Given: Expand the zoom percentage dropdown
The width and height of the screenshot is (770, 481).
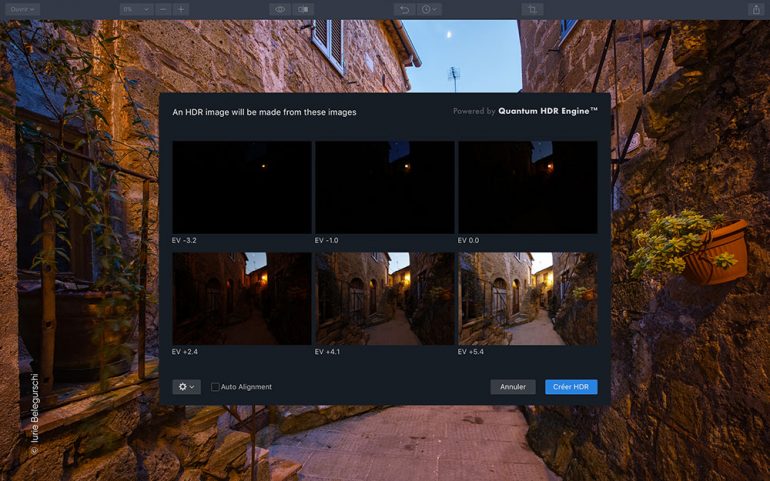Looking at the screenshot, I should point(135,9).
